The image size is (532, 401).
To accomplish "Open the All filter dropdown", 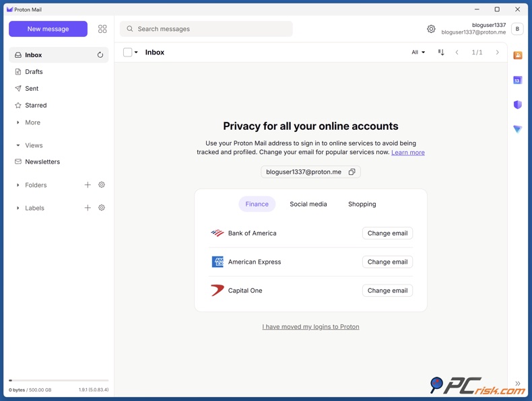I will click(418, 52).
